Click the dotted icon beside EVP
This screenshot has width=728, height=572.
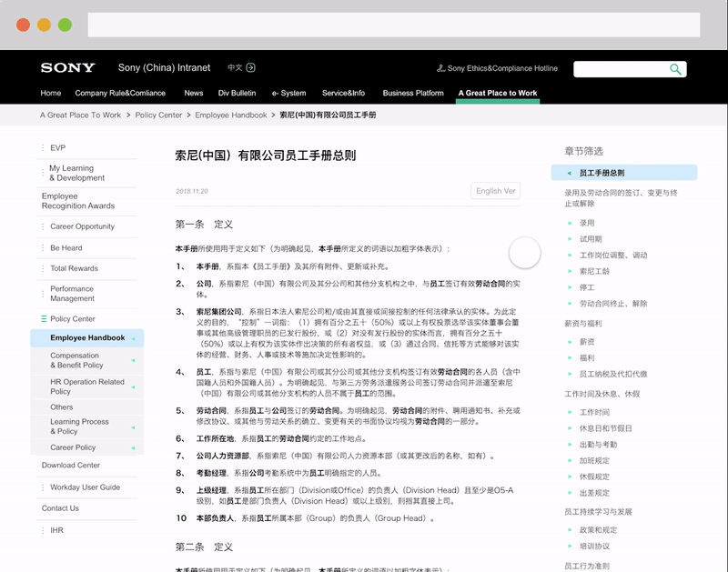43,147
